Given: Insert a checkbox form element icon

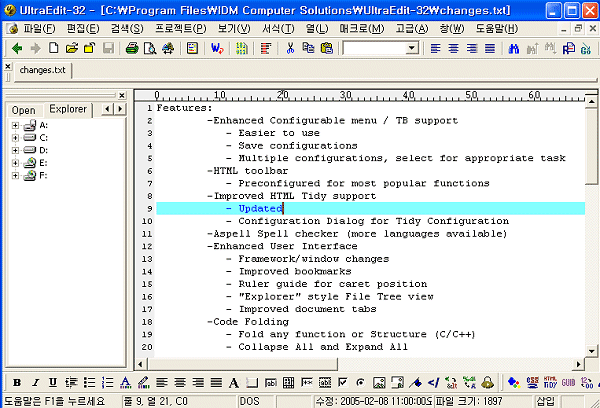Looking at the screenshot, I should 343,382.
